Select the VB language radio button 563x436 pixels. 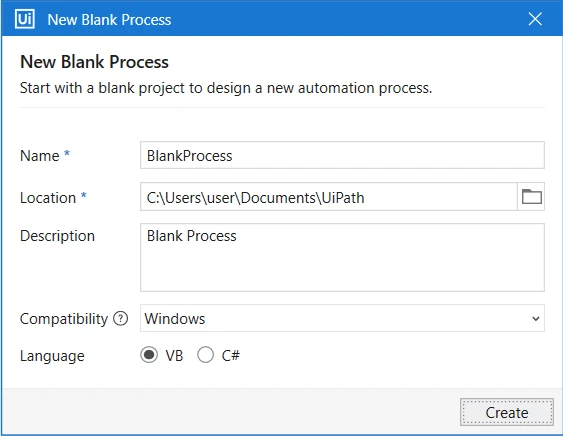149,355
